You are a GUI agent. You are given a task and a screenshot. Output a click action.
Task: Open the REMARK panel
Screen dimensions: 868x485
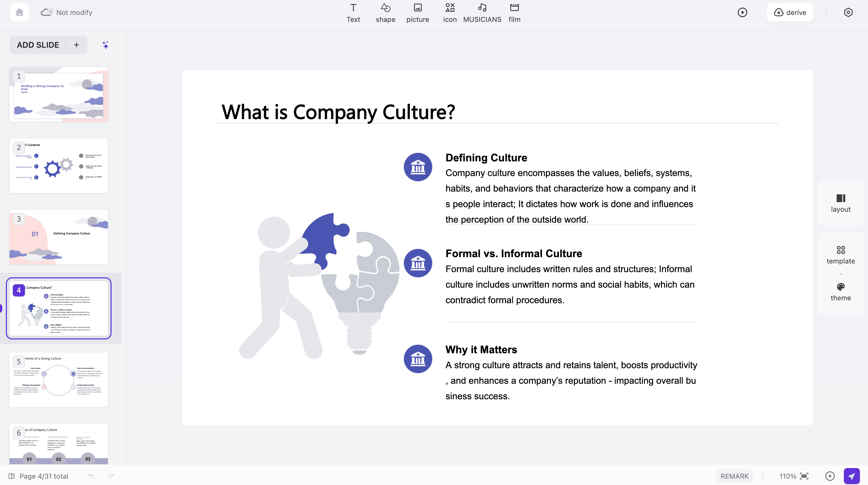click(734, 476)
